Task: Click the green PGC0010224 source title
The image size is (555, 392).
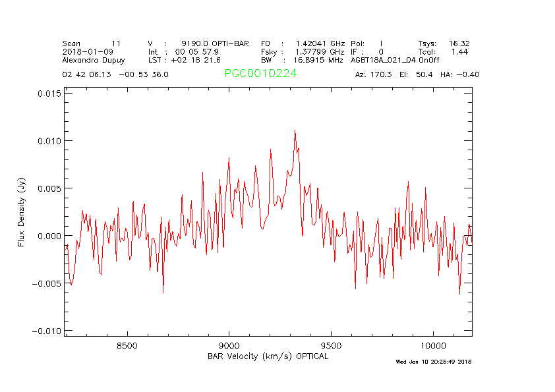Action: pos(260,74)
